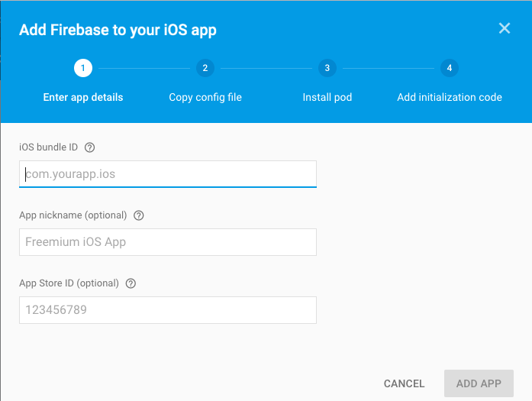Go to the 'Copy config file' step
The height and width of the screenshot is (401, 532).
[205, 97]
